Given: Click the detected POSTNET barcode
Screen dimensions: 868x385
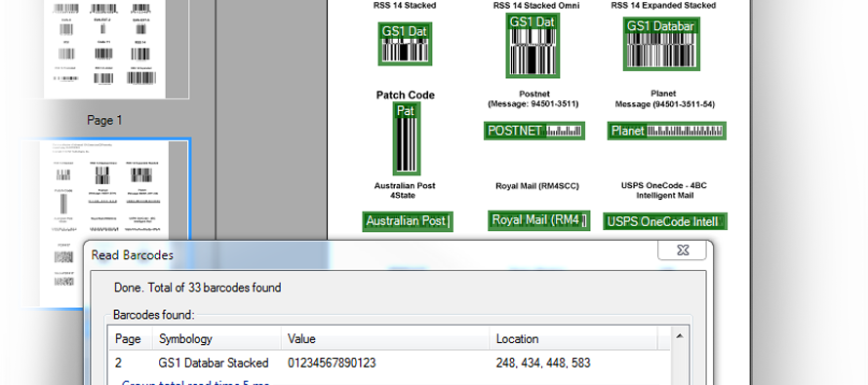Looking at the screenshot, I should [x=534, y=131].
